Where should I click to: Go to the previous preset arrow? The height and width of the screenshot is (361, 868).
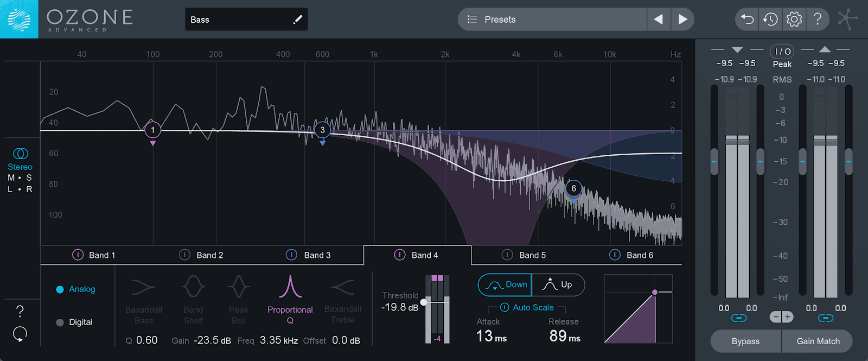point(659,20)
